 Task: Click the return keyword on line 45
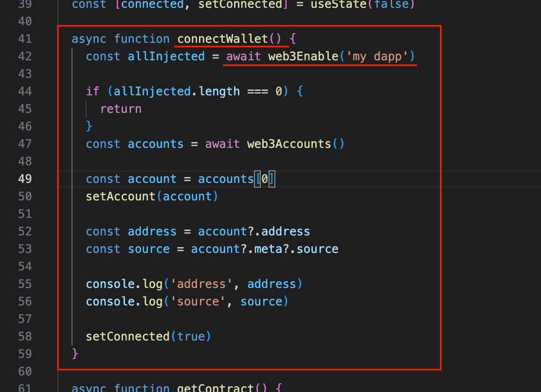[x=121, y=109]
